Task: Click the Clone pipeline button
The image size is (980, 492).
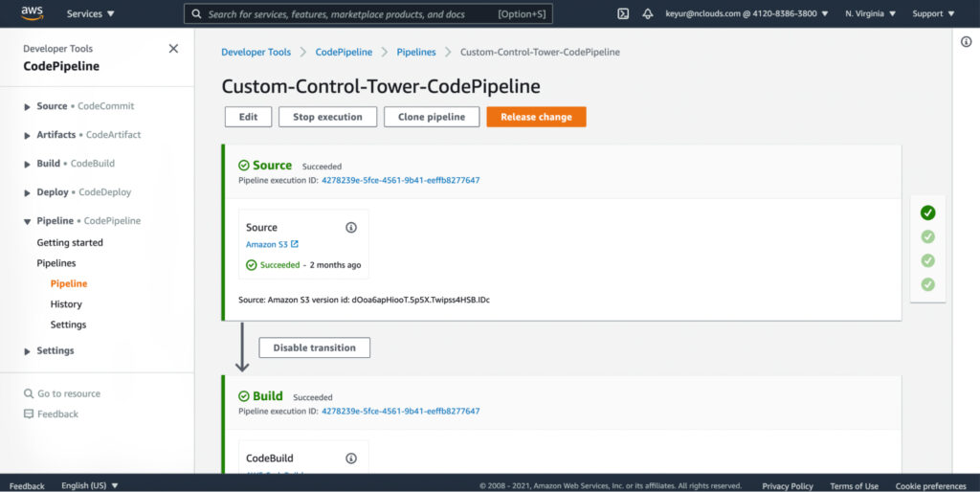Action: click(432, 117)
